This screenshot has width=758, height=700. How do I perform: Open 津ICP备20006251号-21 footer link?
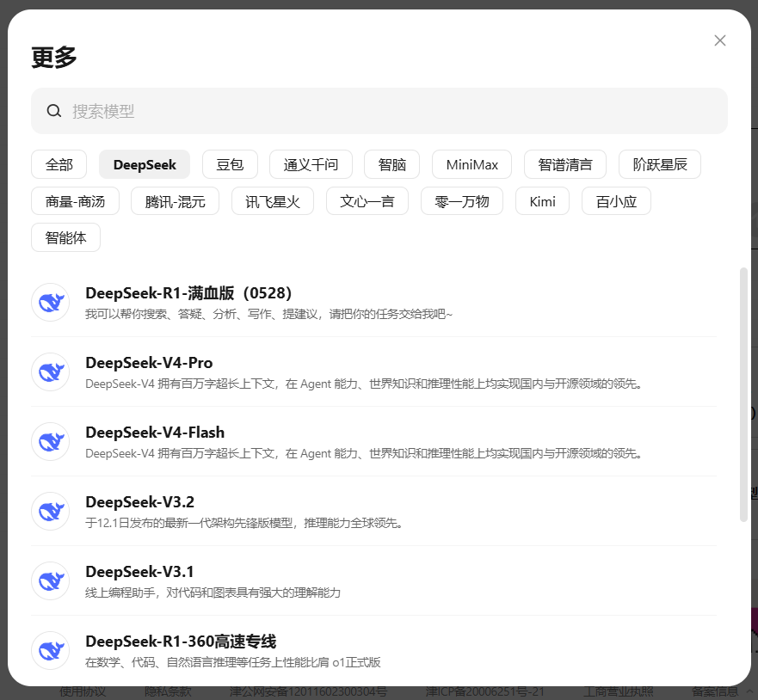click(x=485, y=692)
